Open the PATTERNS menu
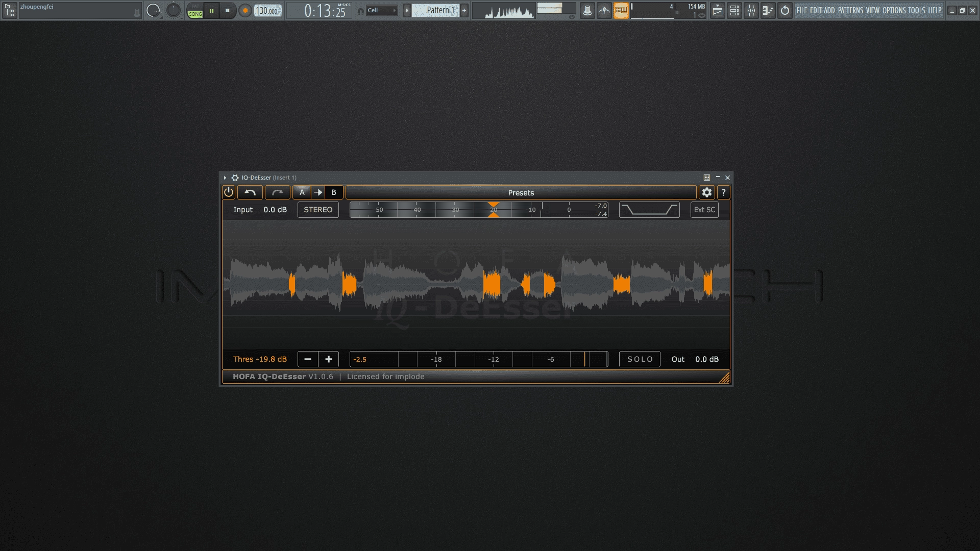This screenshot has width=980, height=551. [x=850, y=10]
